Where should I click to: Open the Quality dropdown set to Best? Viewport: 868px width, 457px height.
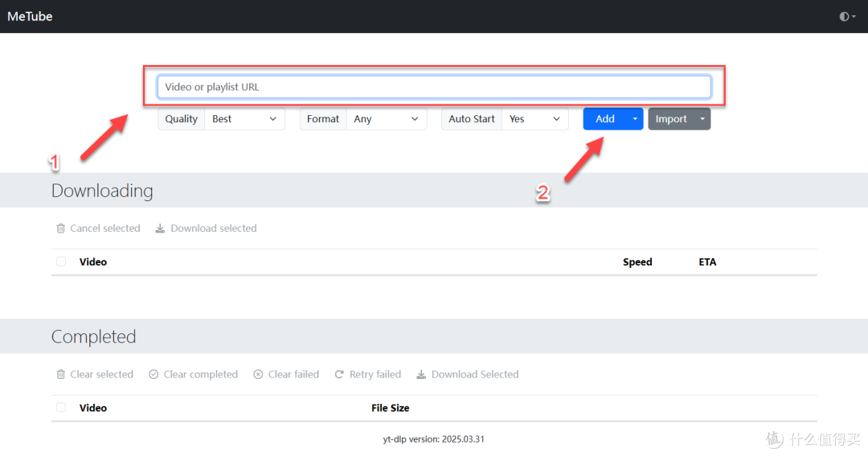[x=244, y=119]
